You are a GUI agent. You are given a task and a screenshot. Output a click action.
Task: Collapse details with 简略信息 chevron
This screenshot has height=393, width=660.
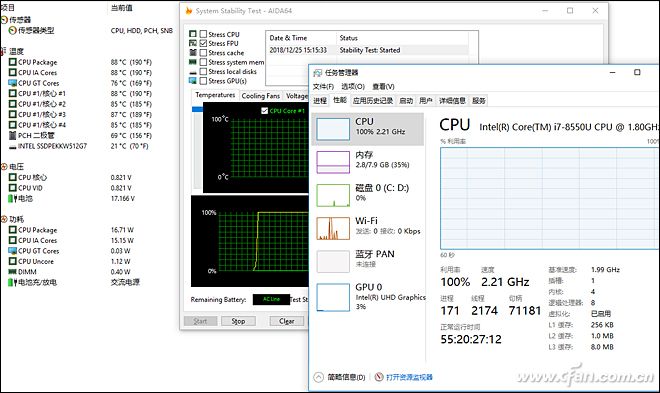(x=319, y=377)
